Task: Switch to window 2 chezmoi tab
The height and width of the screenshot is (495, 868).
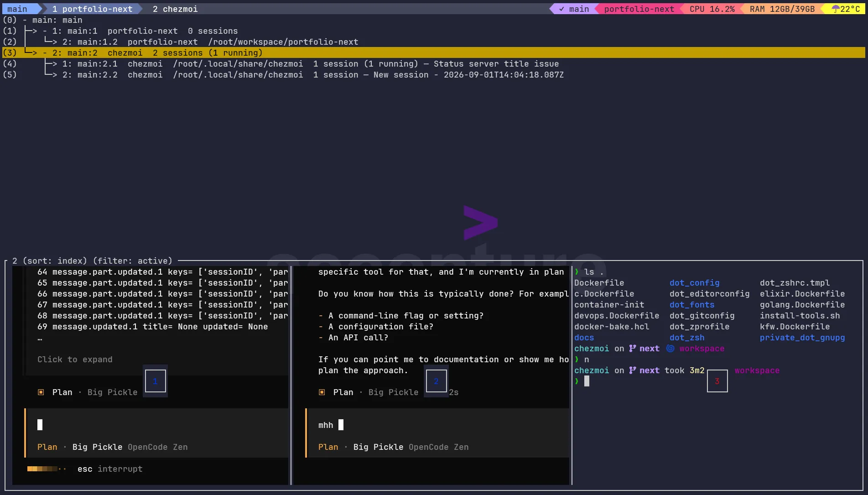Action: coord(175,9)
